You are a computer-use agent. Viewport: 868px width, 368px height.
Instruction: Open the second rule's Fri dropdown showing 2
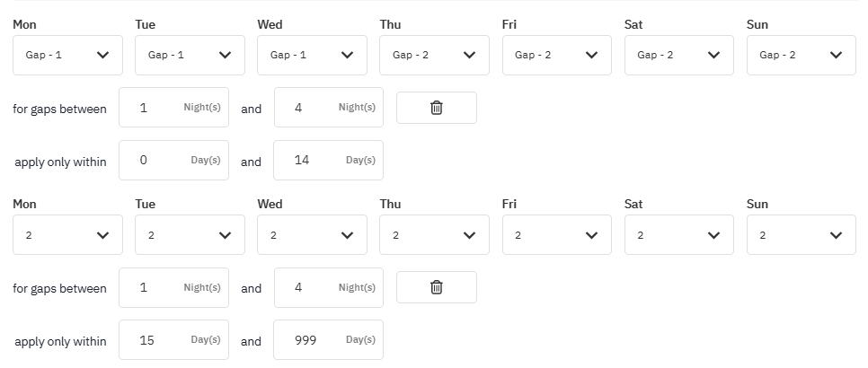tap(557, 235)
